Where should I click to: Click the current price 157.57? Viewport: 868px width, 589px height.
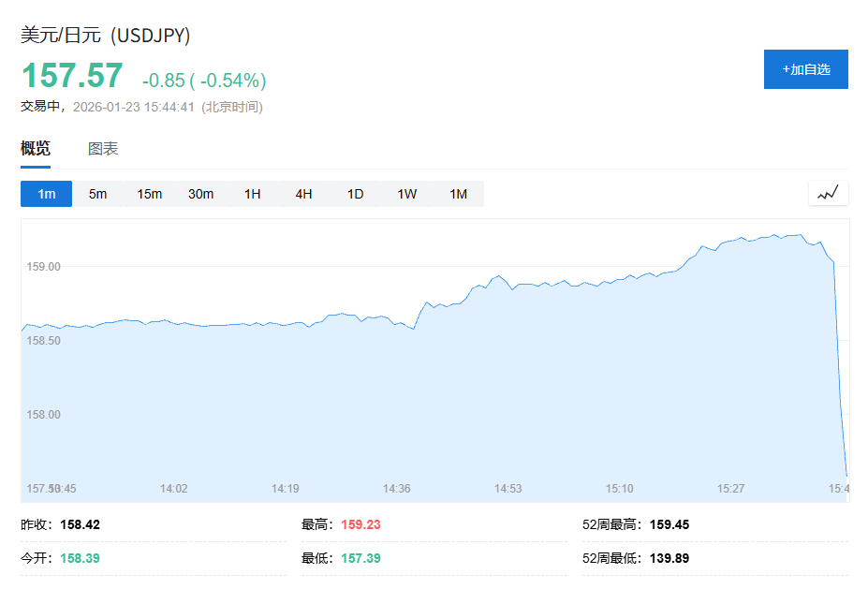click(72, 76)
